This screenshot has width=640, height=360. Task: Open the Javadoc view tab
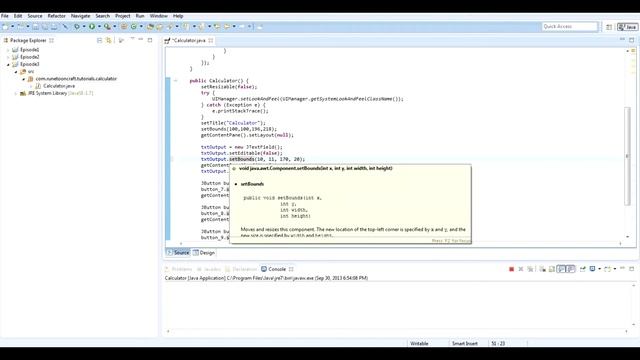(x=209, y=269)
